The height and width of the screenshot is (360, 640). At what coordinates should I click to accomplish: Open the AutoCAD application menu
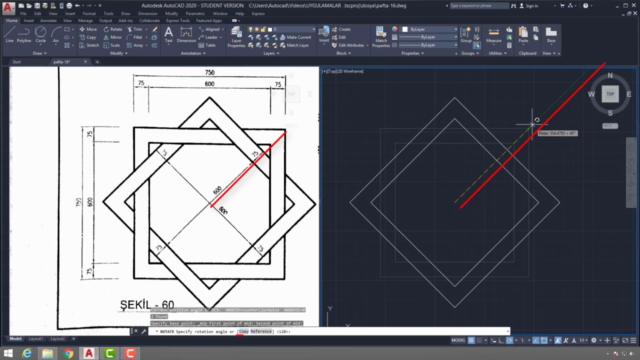click(x=8, y=8)
